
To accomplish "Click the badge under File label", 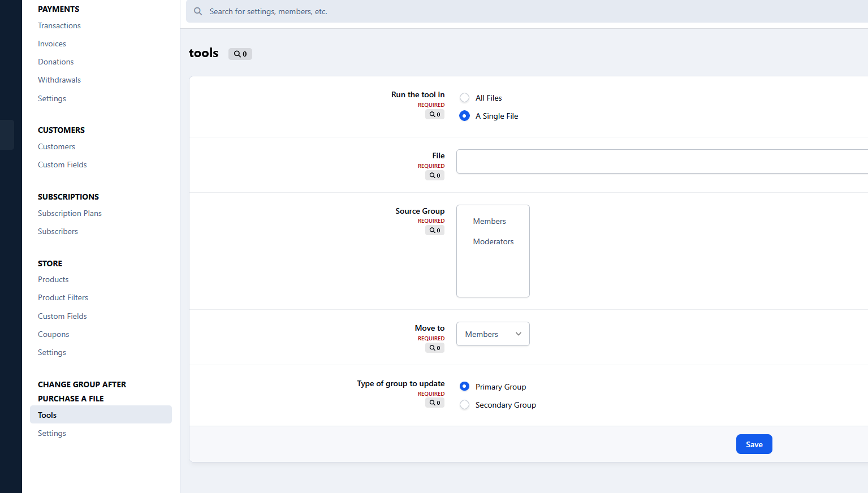I will [x=434, y=176].
